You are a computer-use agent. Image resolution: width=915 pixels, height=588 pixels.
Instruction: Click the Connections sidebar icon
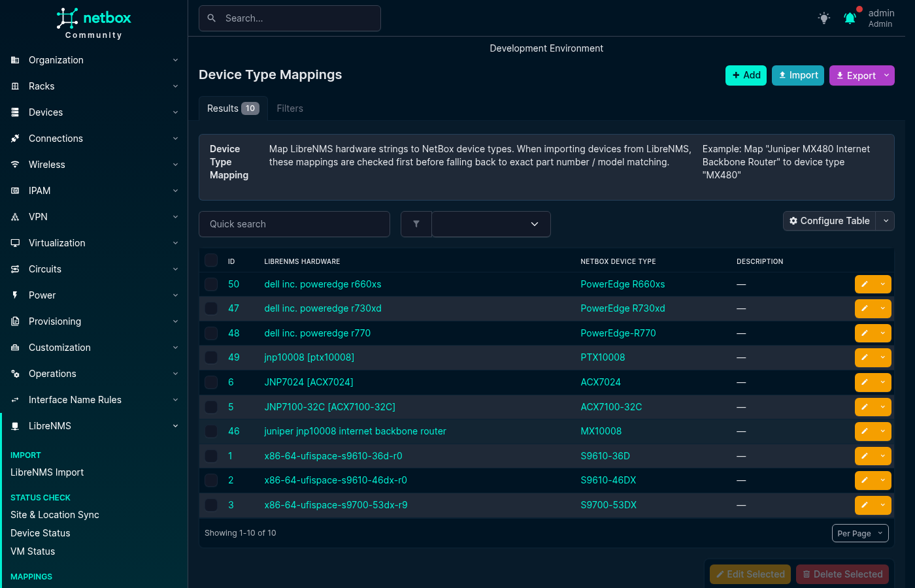click(15, 139)
